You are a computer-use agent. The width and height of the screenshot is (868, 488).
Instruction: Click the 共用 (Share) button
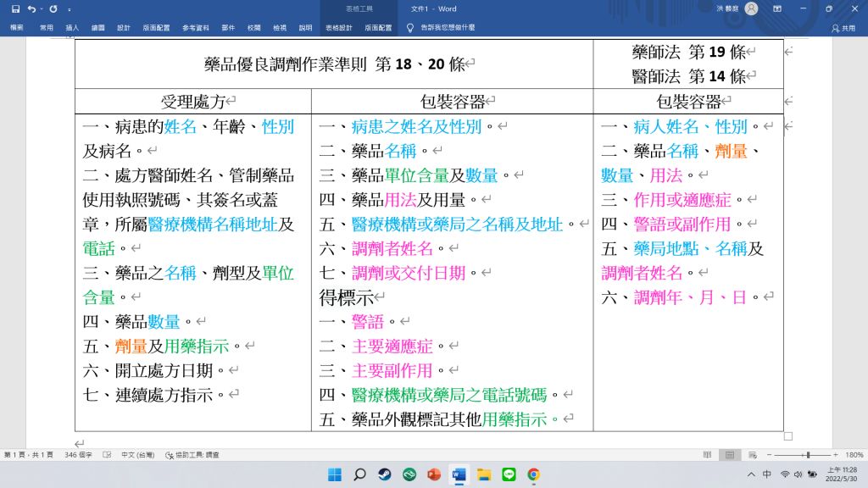click(x=843, y=27)
